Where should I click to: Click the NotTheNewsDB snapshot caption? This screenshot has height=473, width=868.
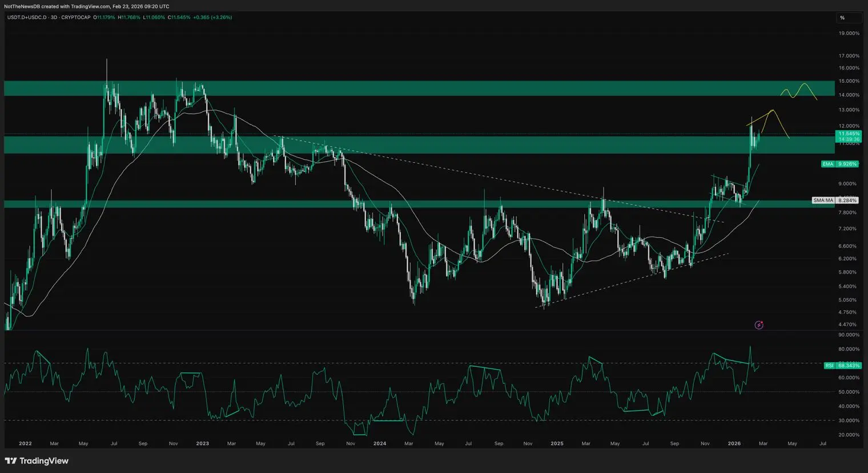click(87, 6)
